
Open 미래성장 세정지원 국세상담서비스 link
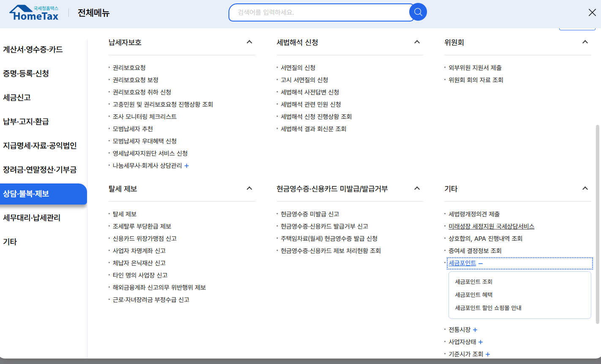tap(491, 226)
